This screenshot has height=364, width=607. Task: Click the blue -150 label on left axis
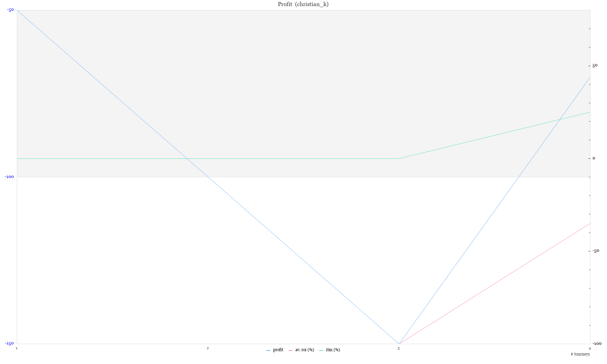9,343
